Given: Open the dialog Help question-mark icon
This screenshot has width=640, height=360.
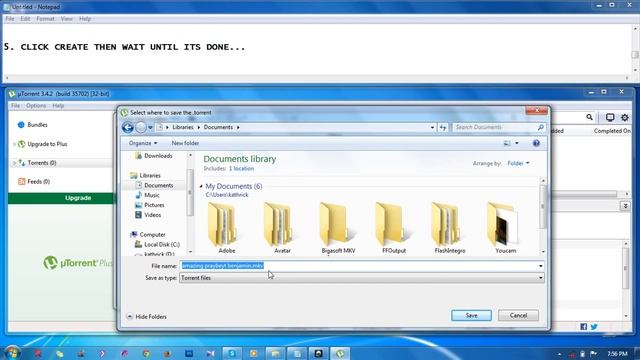Looking at the screenshot, I should coord(536,143).
